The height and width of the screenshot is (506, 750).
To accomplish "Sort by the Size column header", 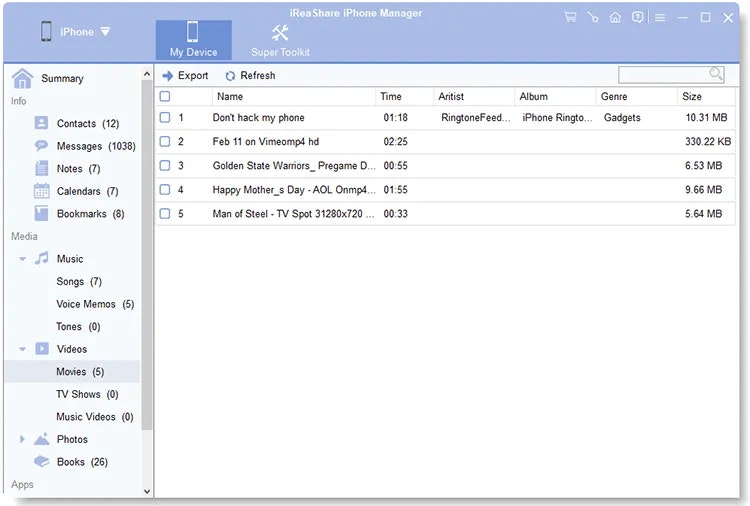I will pos(706,96).
